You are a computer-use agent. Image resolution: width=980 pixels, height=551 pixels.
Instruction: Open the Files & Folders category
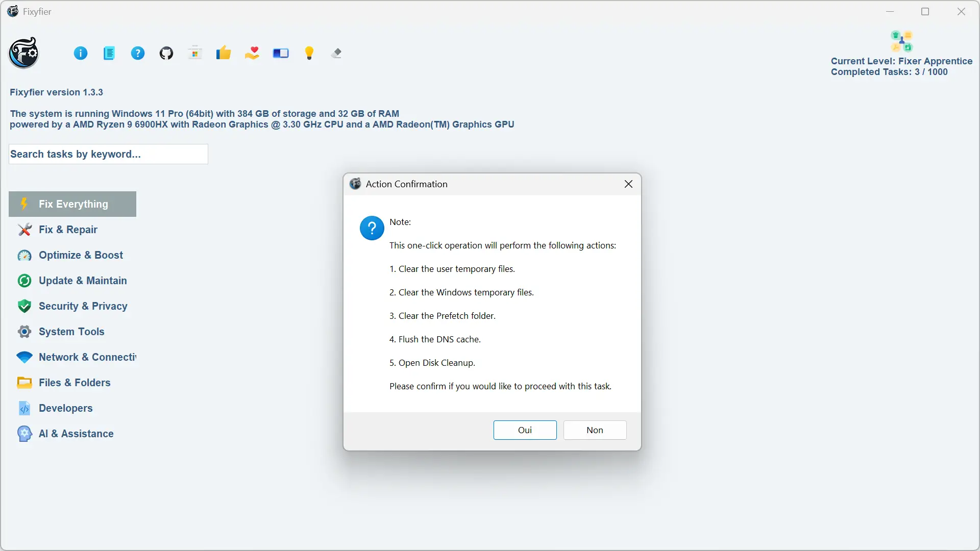point(72,383)
